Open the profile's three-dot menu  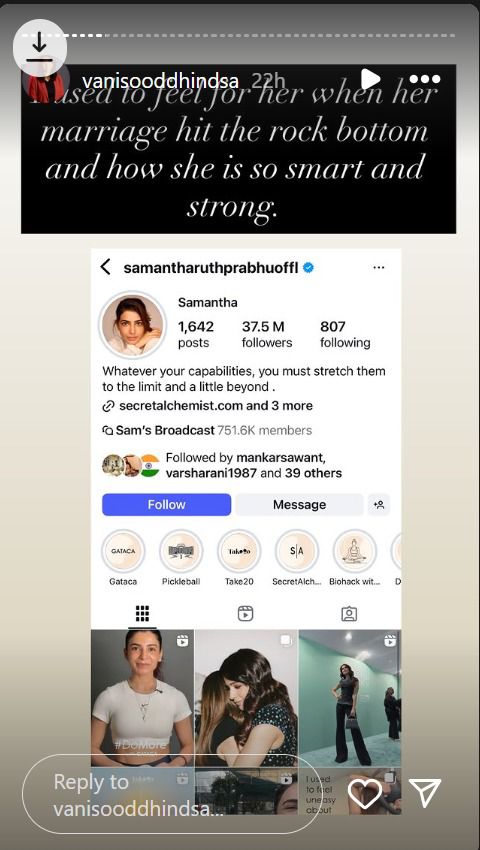(379, 267)
